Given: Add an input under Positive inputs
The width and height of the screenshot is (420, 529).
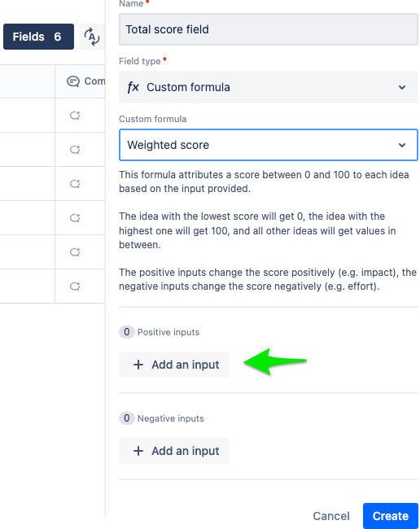Looking at the screenshot, I should 174,365.
